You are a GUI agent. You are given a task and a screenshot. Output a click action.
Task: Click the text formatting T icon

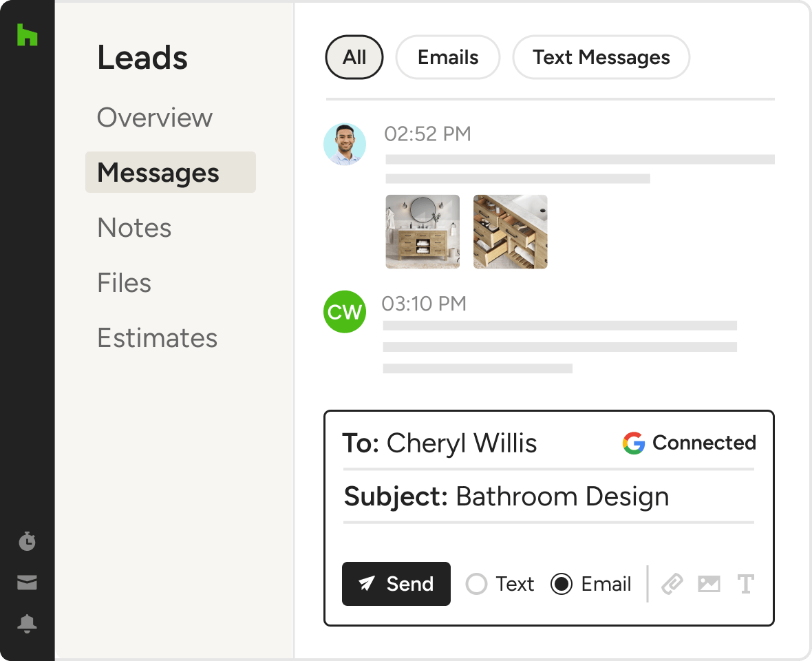745,584
